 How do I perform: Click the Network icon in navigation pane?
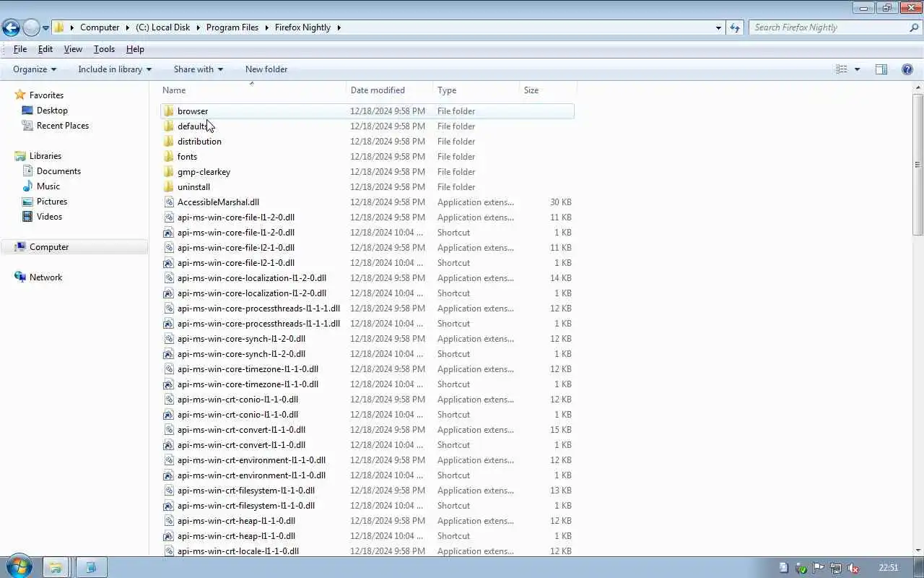20,277
